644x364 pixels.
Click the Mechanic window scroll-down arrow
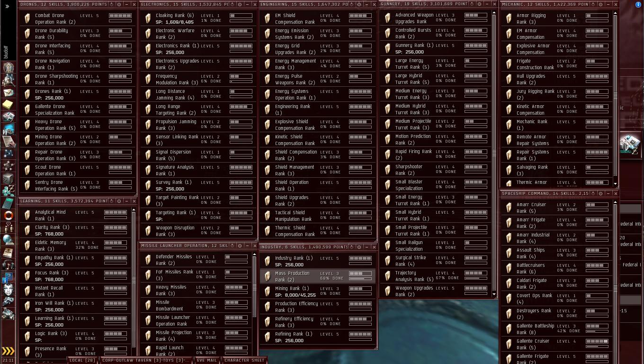616,184
